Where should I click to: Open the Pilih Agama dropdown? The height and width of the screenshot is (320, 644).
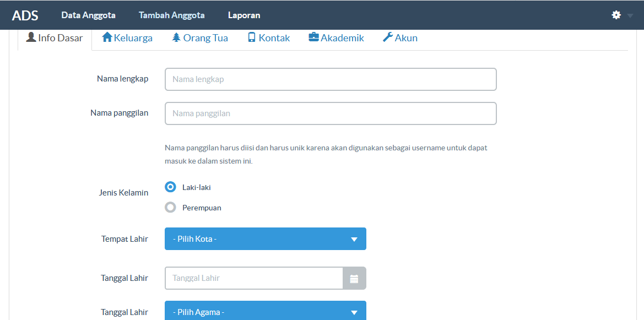(265, 311)
